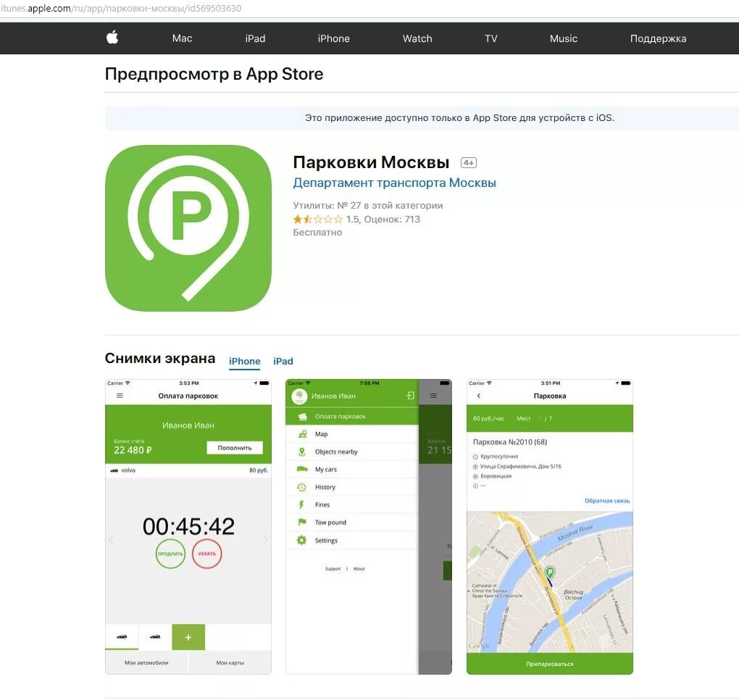
Task: Click Пополнить button in first screenshot
Action: [x=235, y=448]
